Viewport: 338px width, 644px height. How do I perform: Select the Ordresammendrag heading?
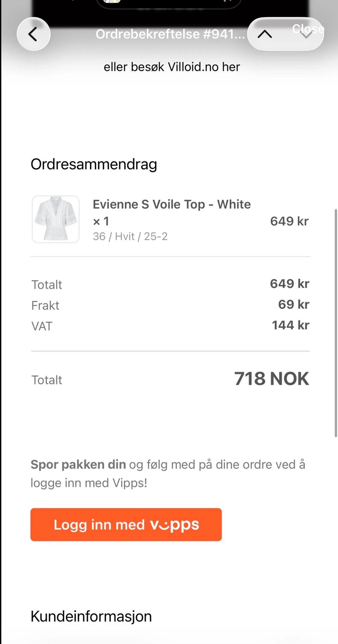tap(94, 164)
